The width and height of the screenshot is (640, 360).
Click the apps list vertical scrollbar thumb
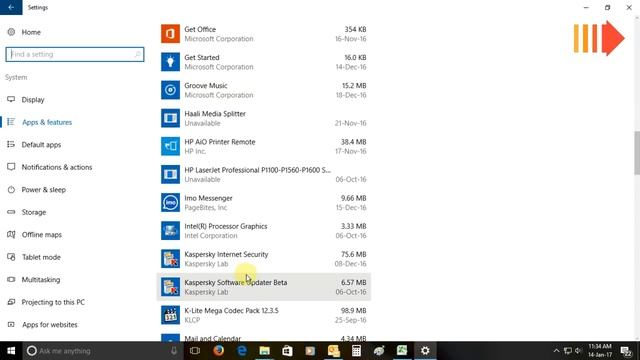click(x=637, y=153)
